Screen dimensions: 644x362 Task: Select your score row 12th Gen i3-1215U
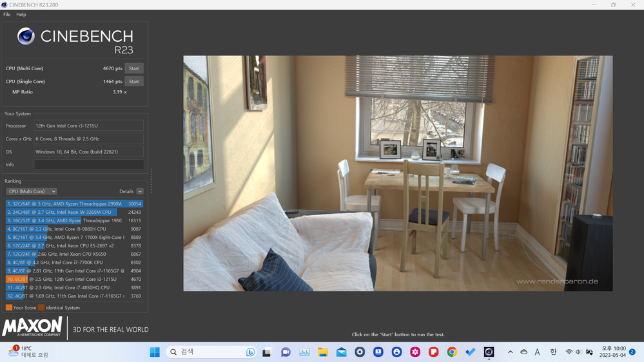pos(74,279)
